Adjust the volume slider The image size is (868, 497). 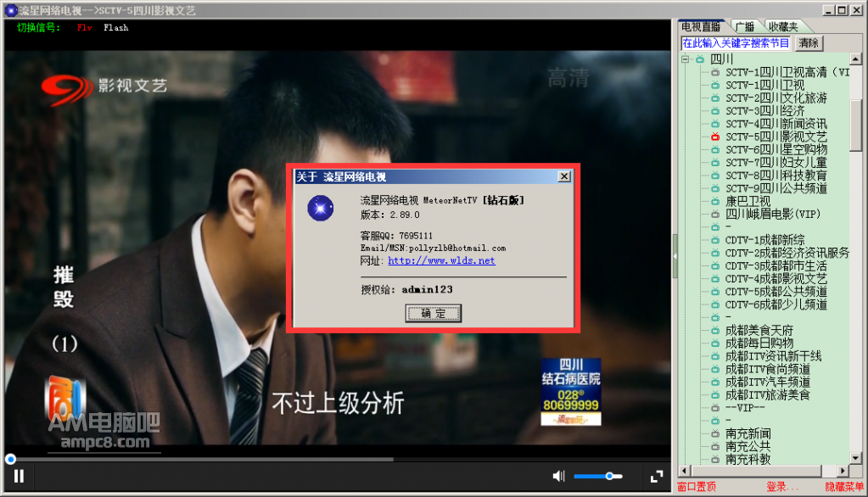pos(598,476)
